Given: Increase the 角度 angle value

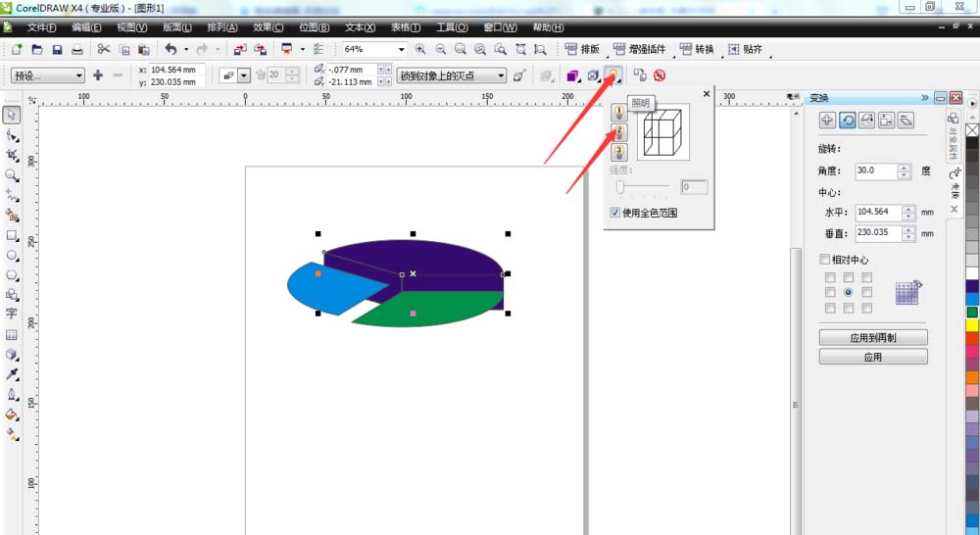Looking at the screenshot, I should pos(905,168).
